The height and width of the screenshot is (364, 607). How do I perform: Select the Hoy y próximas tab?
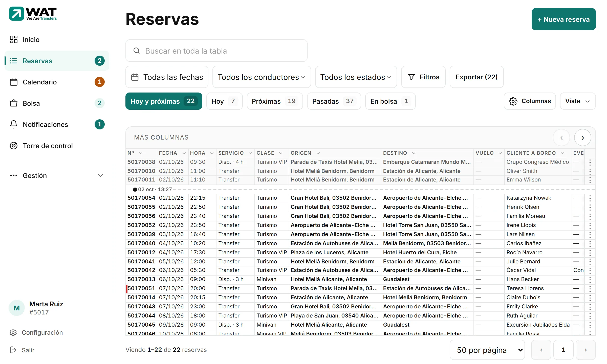tap(164, 101)
